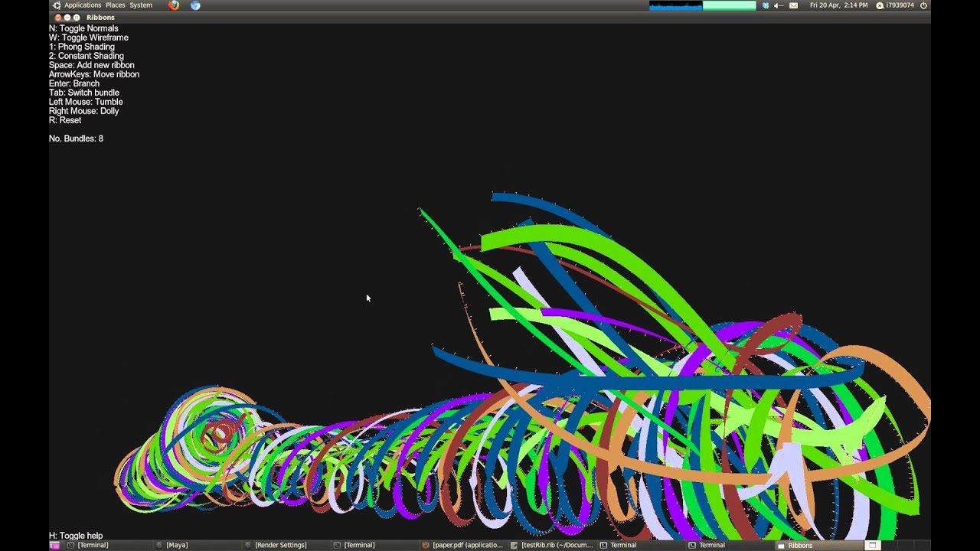The height and width of the screenshot is (551, 980).
Task: Open the i7939074 user menu
Action: tap(895, 5)
